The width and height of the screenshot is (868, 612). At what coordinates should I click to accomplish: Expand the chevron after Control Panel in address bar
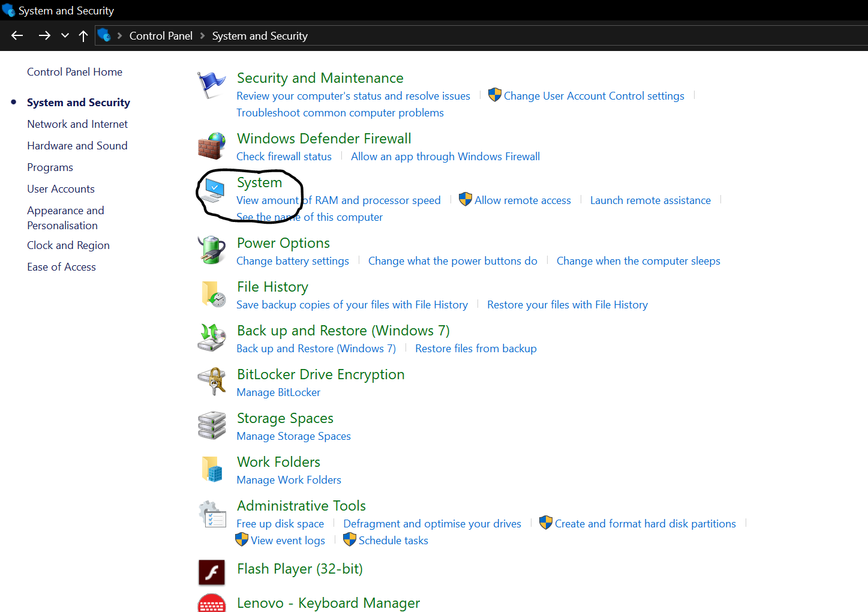[202, 36]
